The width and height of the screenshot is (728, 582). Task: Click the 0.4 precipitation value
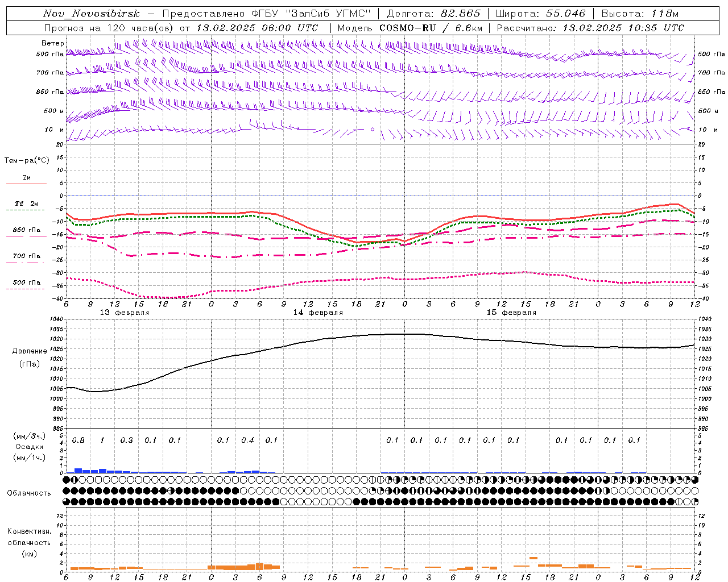point(247,440)
